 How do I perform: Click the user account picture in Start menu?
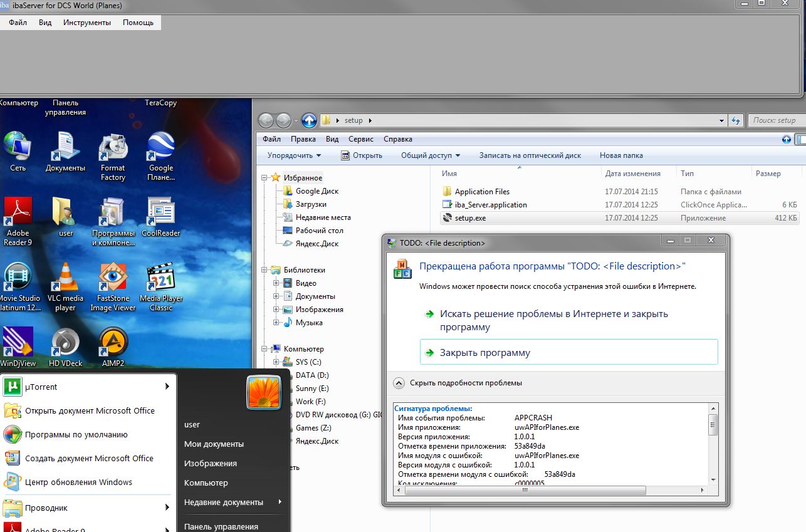[263, 393]
